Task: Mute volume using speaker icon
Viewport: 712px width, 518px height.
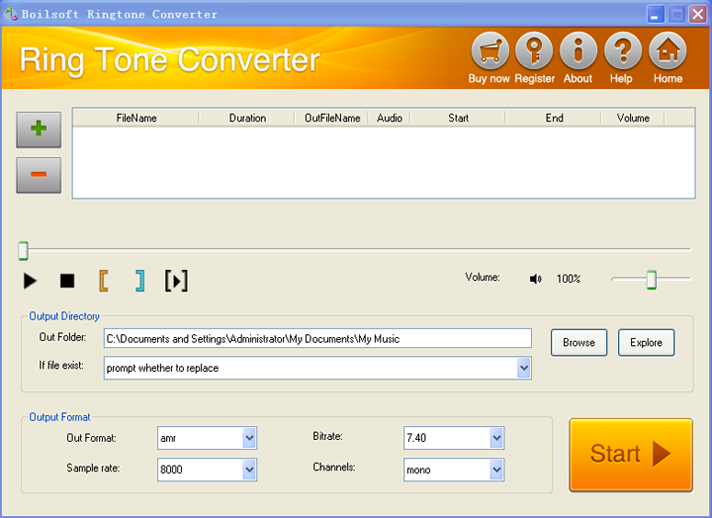Action: pyautogui.click(x=535, y=279)
